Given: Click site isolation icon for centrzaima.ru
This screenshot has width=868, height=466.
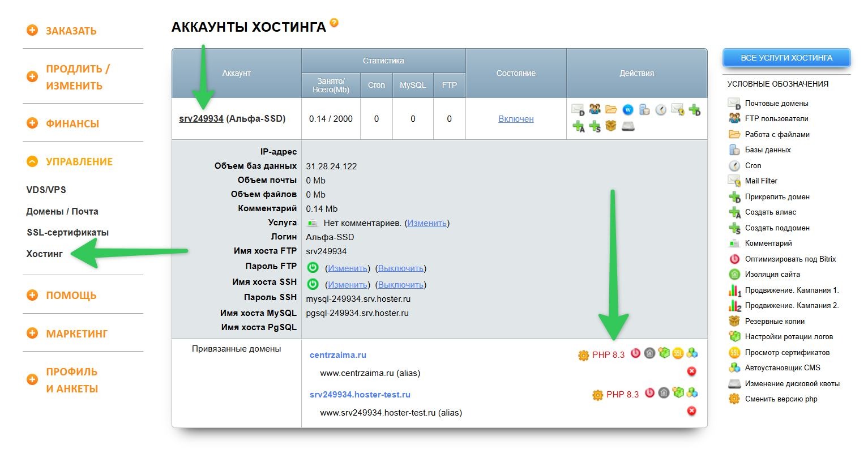Looking at the screenshot, I should point(649,353).
